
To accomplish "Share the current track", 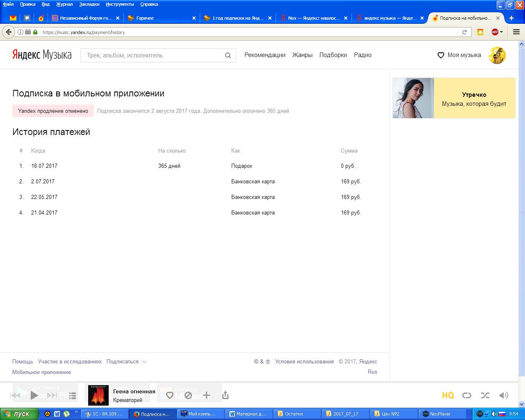I will coord(225,395).
